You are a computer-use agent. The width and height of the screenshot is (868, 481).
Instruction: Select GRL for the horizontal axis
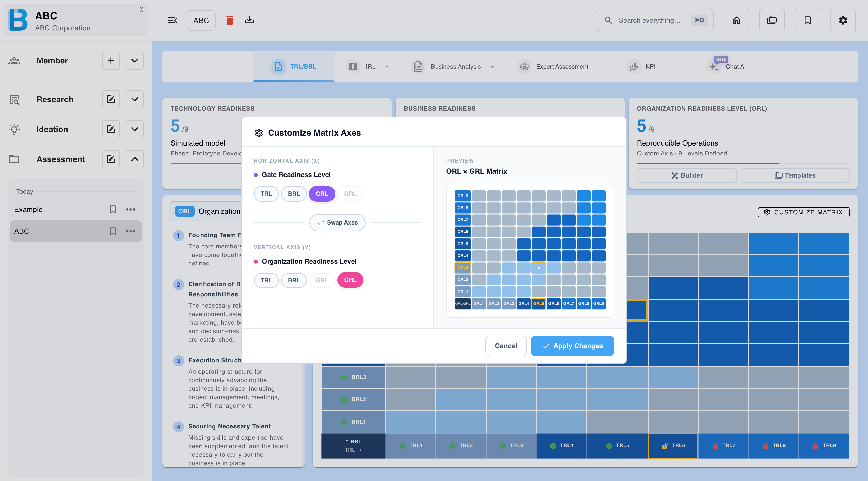[322, 194]
